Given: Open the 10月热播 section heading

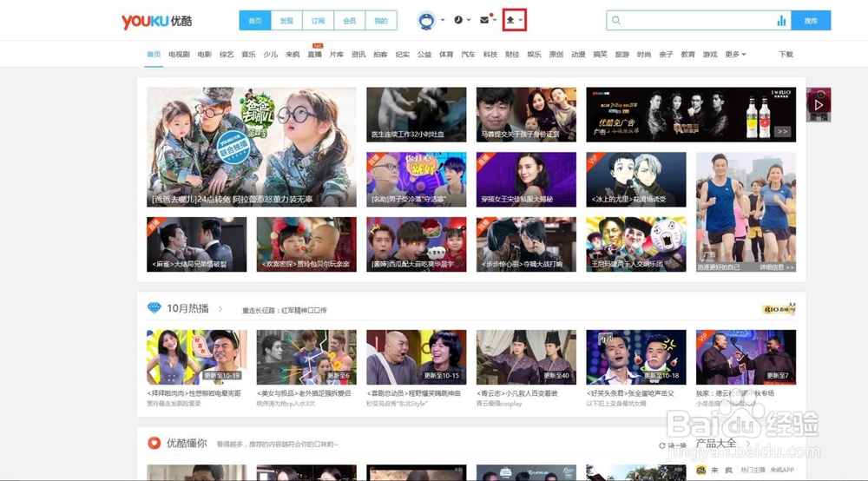Looking at the screenshot, I should coord(187,308).
